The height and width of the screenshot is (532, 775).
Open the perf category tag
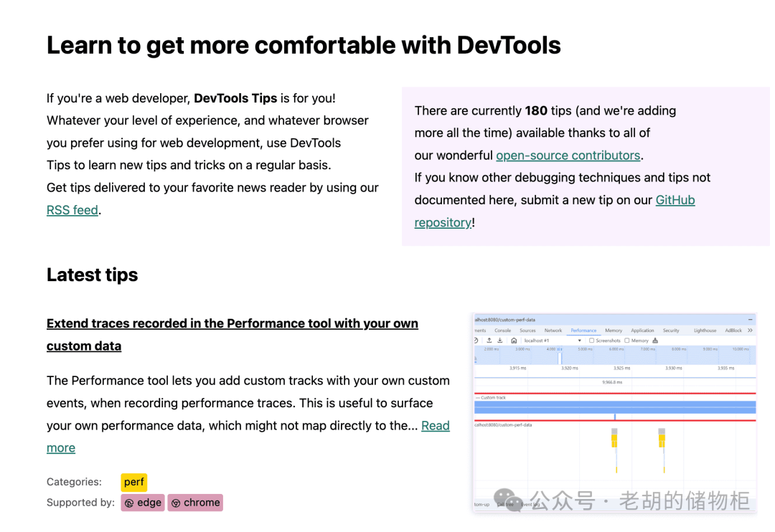point(134,482)
